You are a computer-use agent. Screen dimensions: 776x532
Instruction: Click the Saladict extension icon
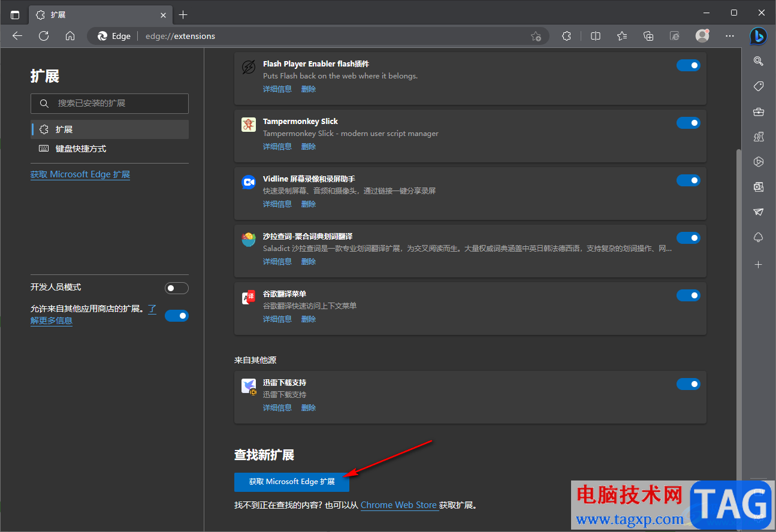249,240
